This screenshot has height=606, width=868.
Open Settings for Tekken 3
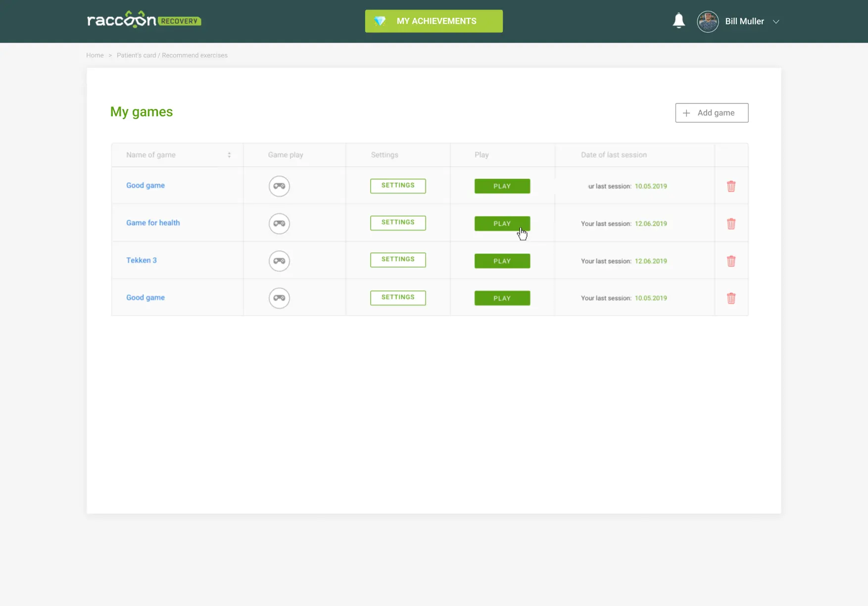click(x=398, y=260)
